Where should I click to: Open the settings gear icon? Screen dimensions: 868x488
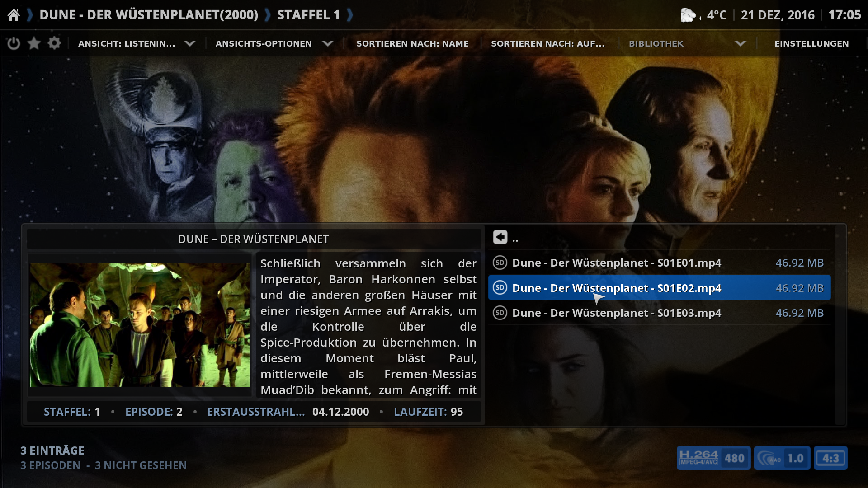54,43
